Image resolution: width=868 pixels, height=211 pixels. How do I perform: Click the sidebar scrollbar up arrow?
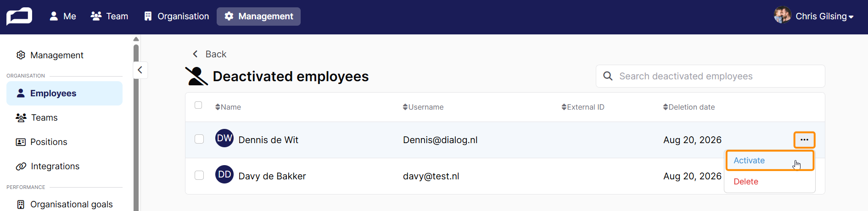[136, 39]
